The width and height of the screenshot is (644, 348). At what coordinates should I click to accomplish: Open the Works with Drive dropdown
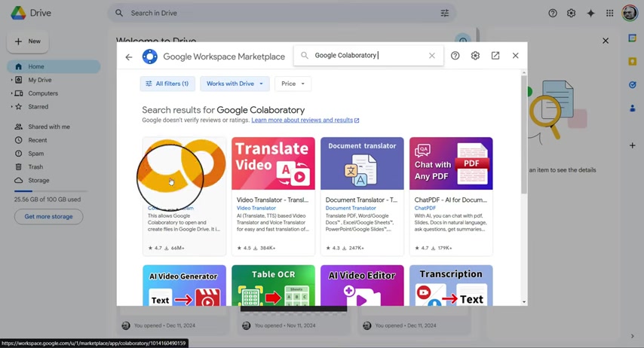(x=235, y=84)
